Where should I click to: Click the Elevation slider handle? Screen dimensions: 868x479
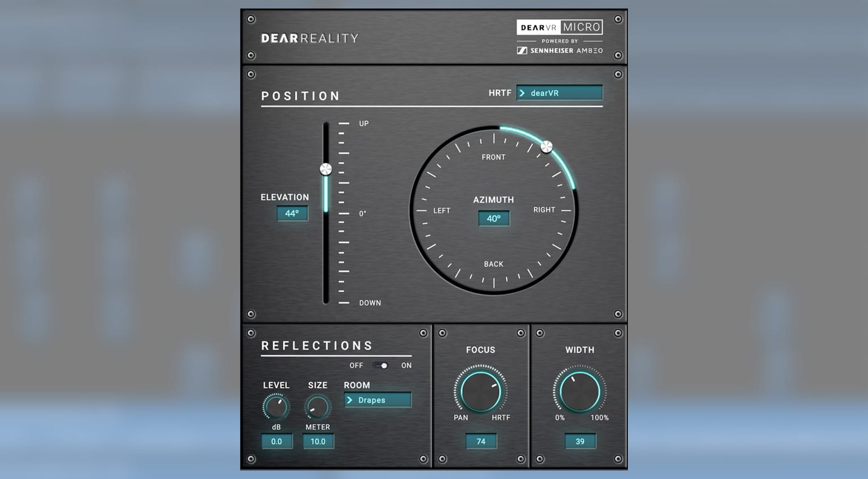(x=326, y=169)
